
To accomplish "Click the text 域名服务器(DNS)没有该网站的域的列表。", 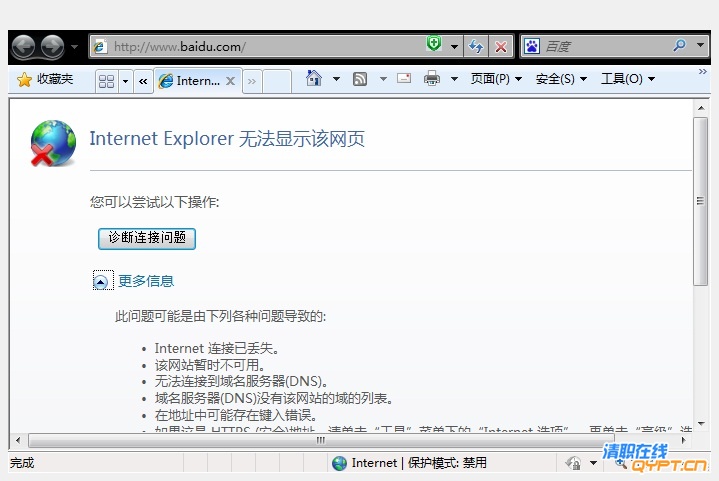I will click(x=274, y=398).
